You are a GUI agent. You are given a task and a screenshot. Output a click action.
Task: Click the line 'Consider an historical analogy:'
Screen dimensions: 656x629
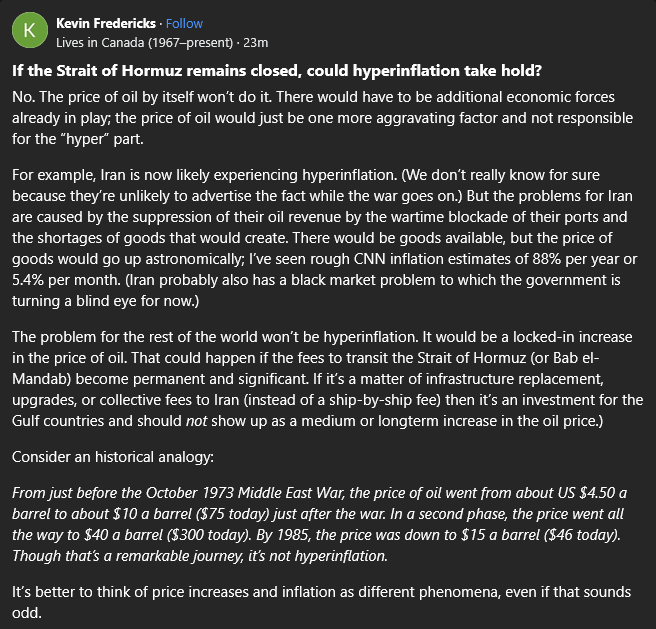point(113,457)
